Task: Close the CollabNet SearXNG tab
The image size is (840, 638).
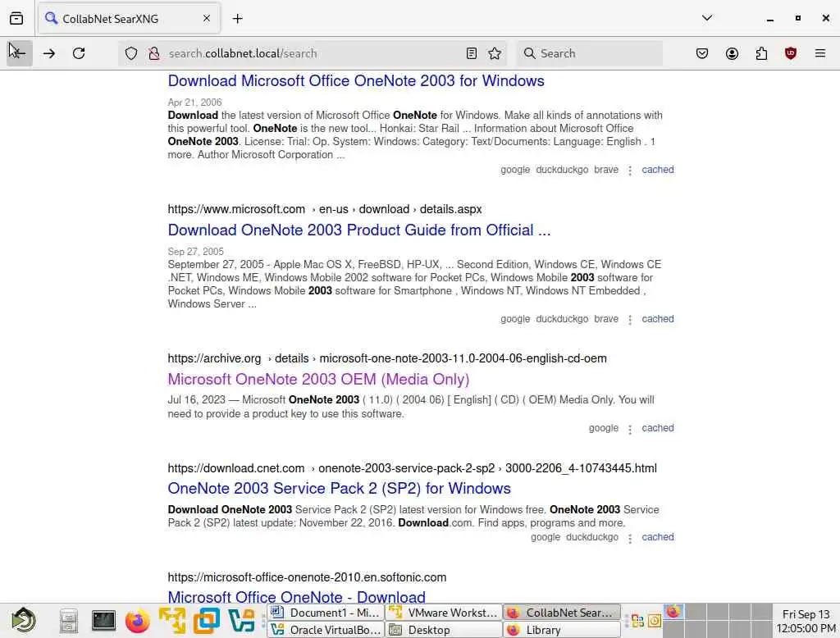Action: click(207, 18)
